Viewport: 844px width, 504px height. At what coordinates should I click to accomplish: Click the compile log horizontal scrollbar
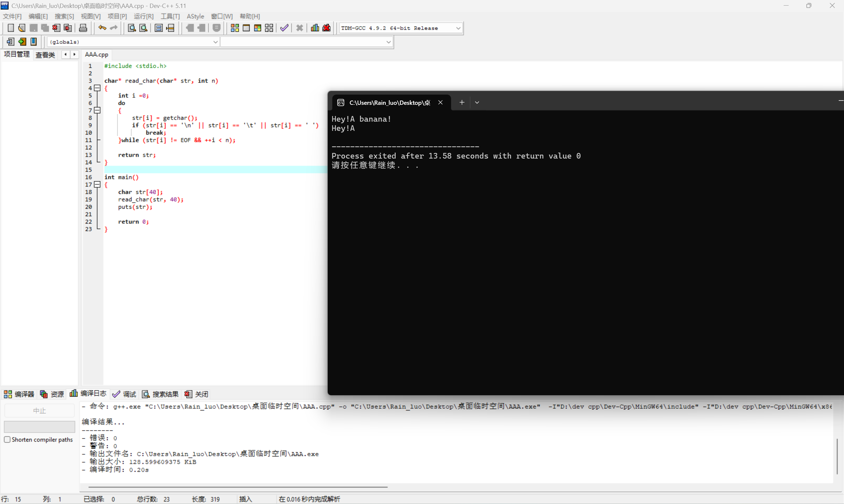click(x=238, y=487)
